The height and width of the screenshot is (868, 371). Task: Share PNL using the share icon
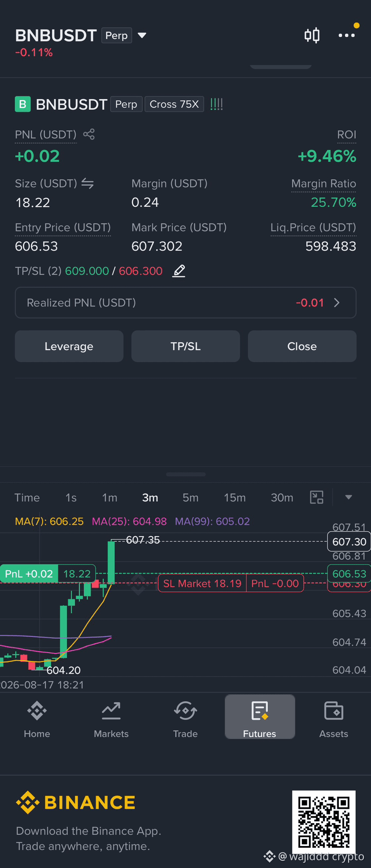[x=89, y=134]
